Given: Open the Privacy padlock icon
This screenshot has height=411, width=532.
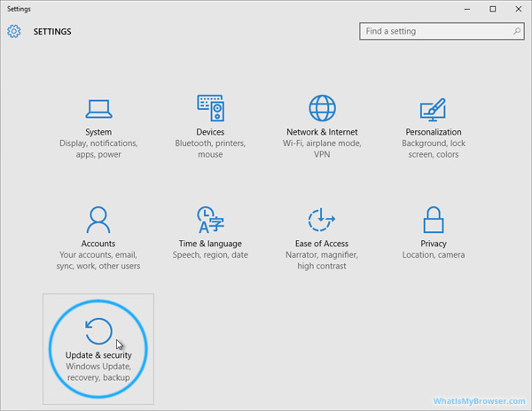Looking at the screenshot, I should tap(434, 220).
